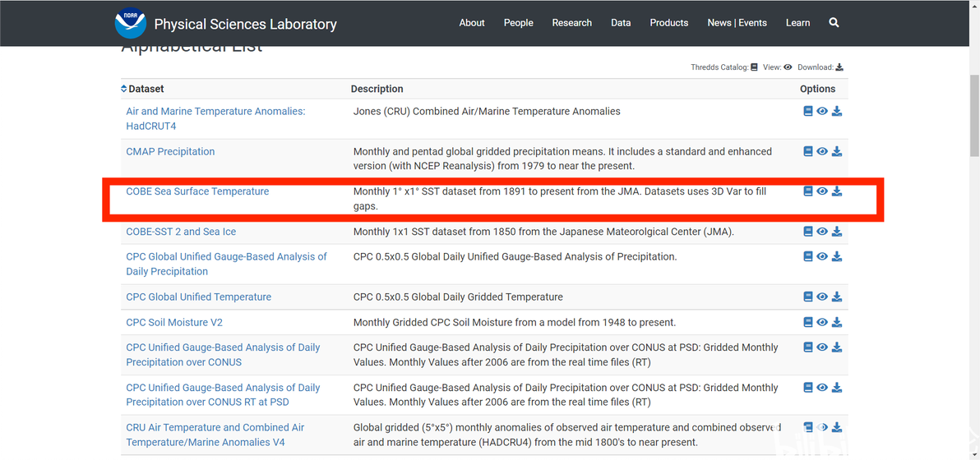Open the Research menu item
The image size is (980, 460).
point(571,23)
